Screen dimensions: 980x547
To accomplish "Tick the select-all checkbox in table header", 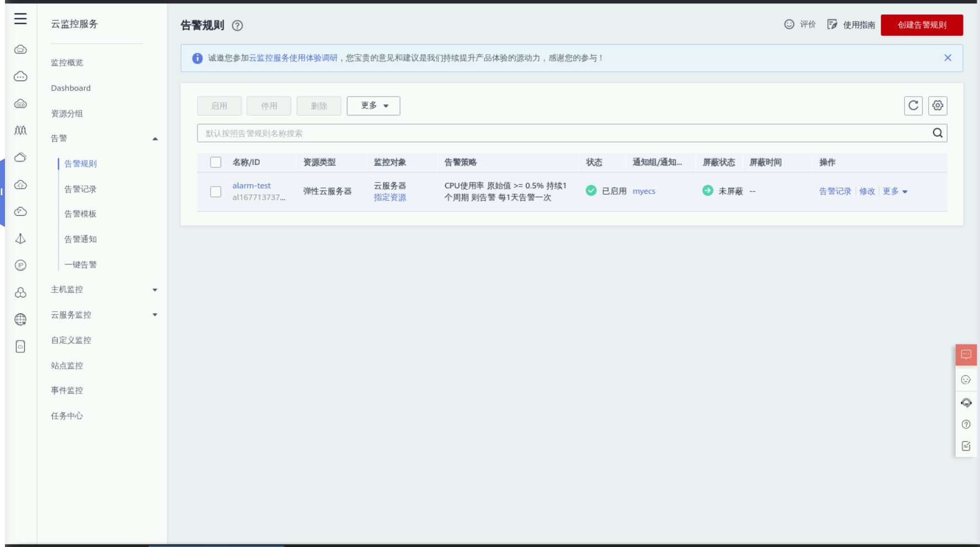I will (216, 162).
